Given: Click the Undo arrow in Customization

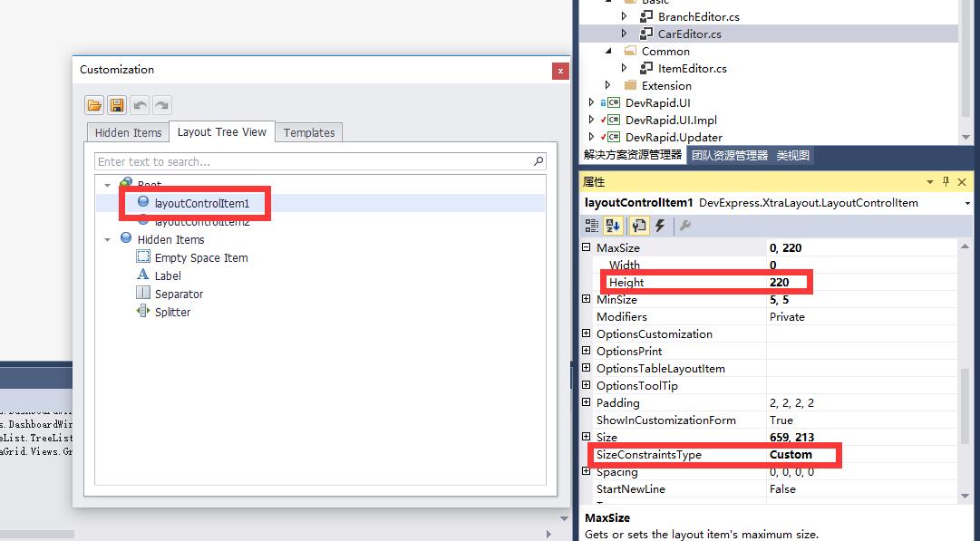Looking at the screenshot, I should click(140, 105).
